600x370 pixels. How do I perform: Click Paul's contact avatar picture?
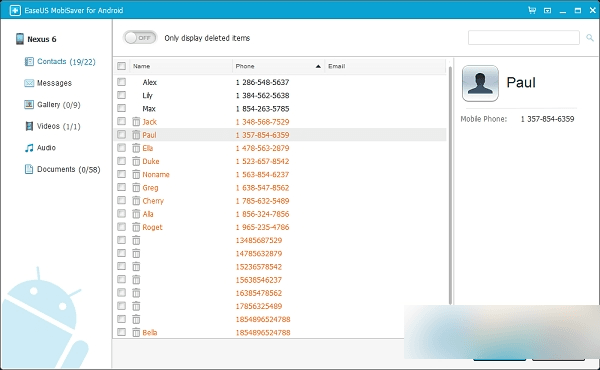tap(480, 83)
